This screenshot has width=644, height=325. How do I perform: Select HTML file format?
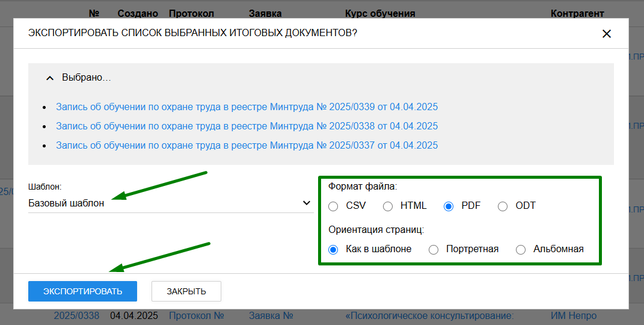(388, 206)
